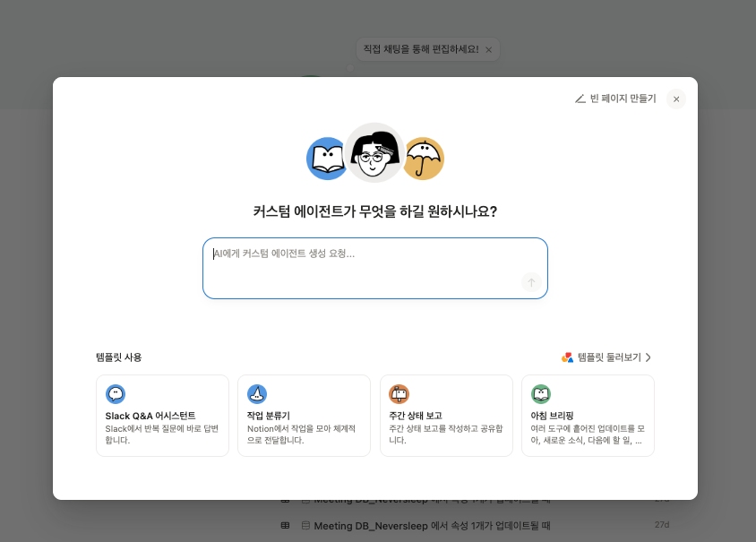This screenshot has width=756, height=542.
Task: Select the 주간 상태 보고 template
Action: click(446, 415)
